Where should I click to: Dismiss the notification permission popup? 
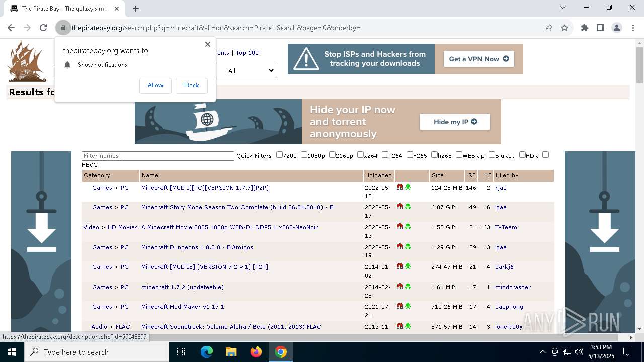208,44
